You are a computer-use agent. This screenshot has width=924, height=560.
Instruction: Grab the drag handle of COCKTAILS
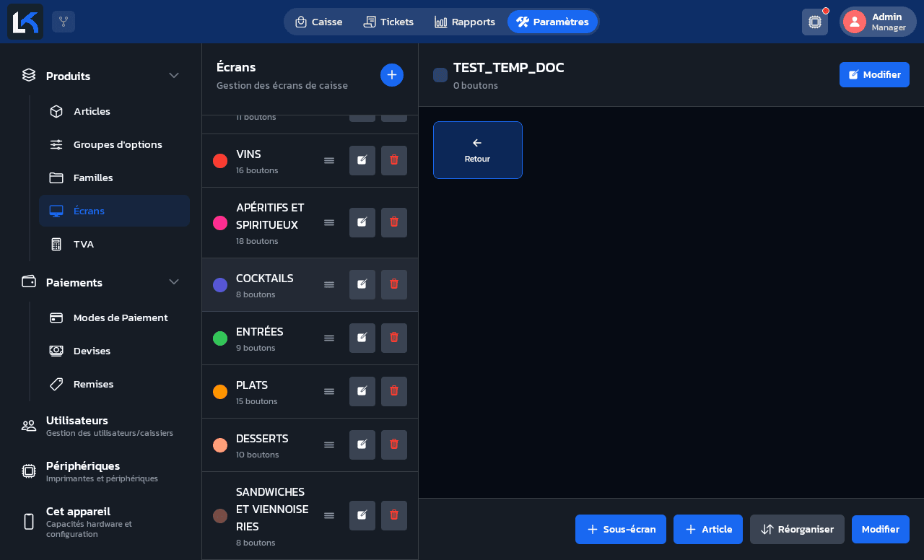click(329, 284)
